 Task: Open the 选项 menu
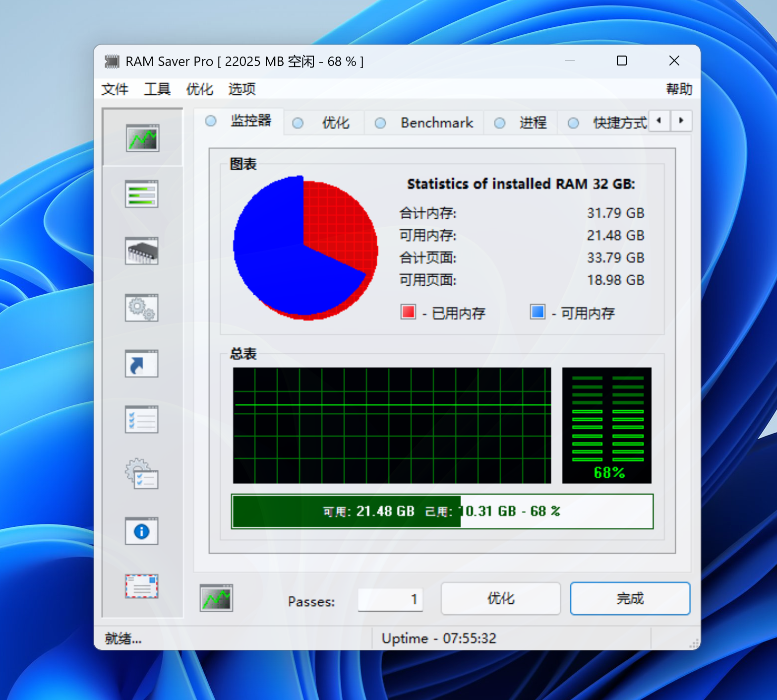coord(242,89)
